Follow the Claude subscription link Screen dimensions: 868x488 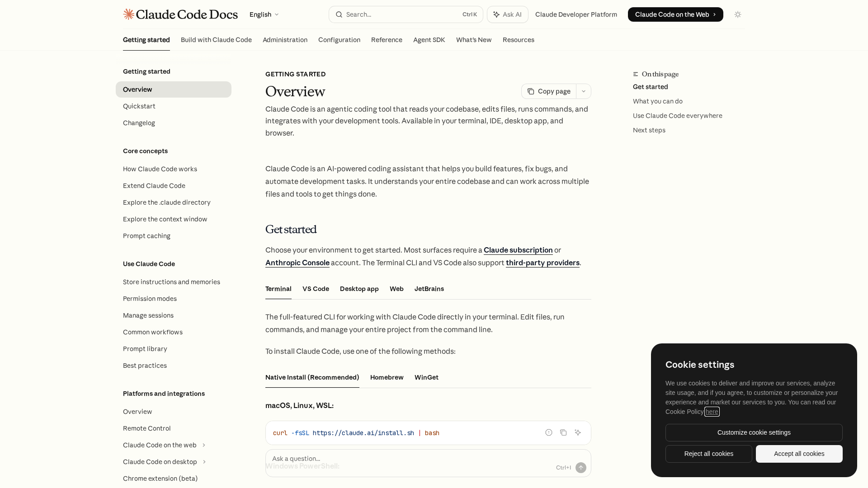518,250
